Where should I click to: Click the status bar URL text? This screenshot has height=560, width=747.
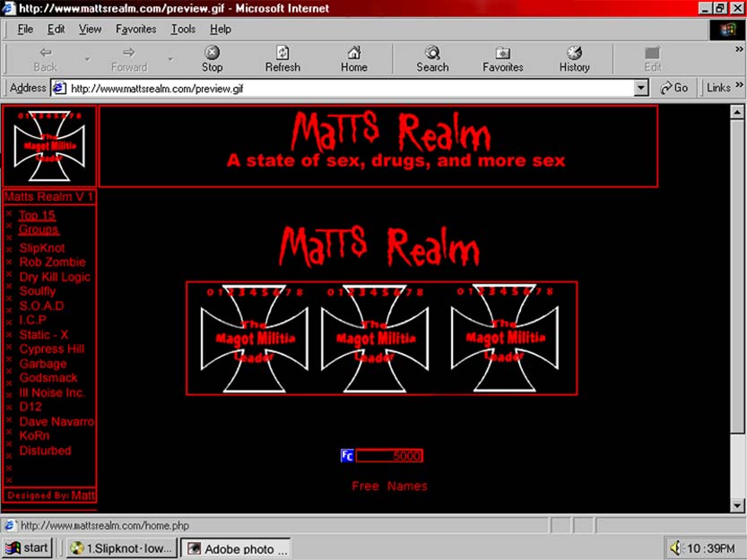click(105, 526)
